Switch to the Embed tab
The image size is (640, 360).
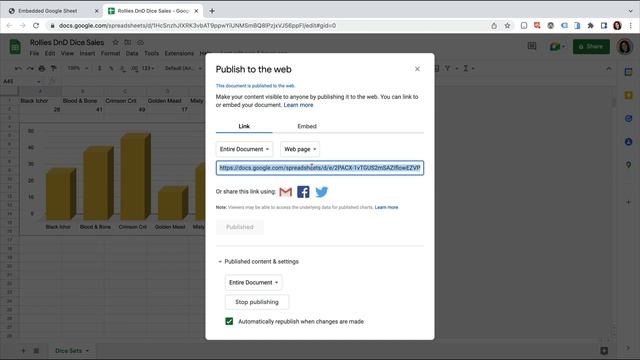point(307,126)
